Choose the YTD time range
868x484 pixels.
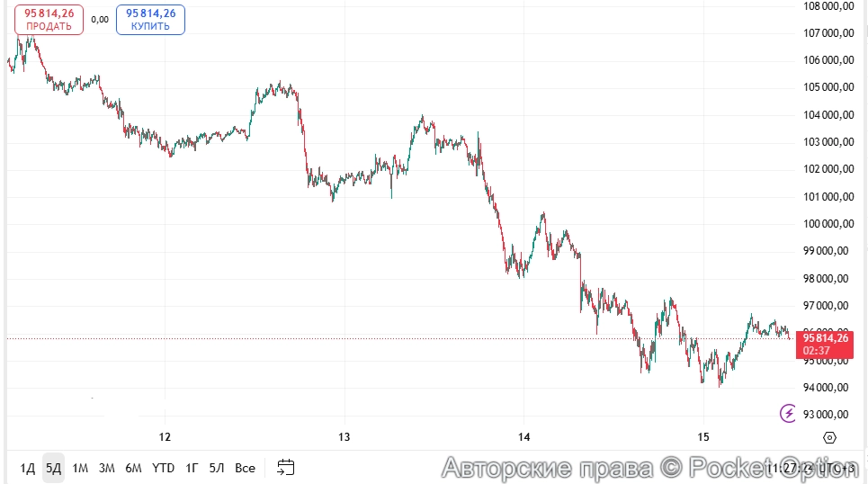(x=163, y=468)
